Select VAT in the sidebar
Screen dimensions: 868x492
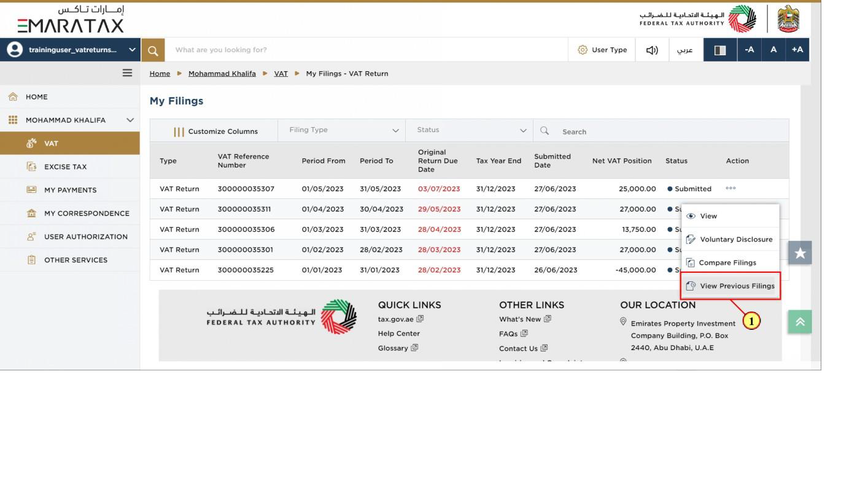click(70, 143)
